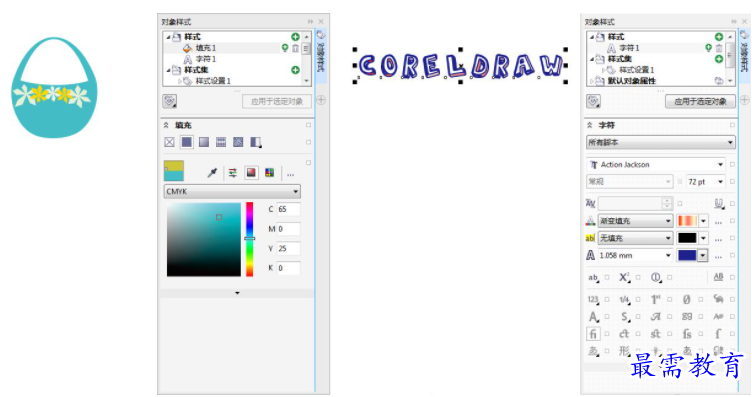Screen dimensions: 752x397
Task: Expand 默认对象属性 in right panel tree
Action: [592, 82]
